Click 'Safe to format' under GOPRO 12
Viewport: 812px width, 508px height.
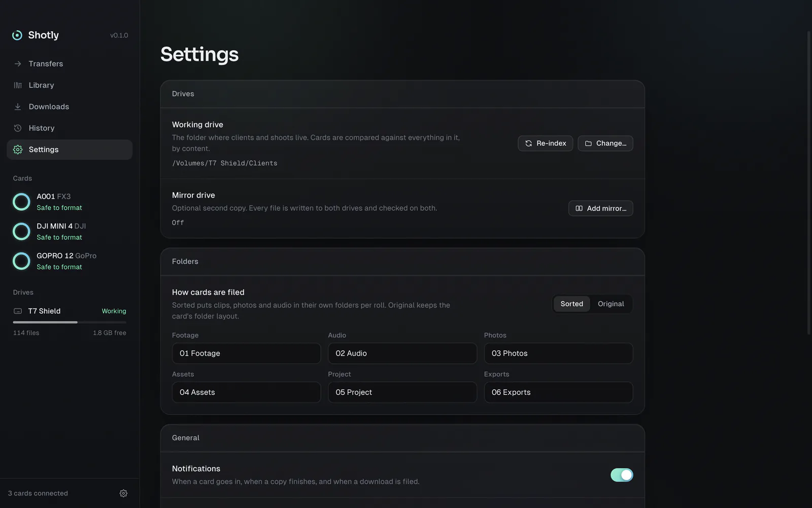(x=59, y=267)
